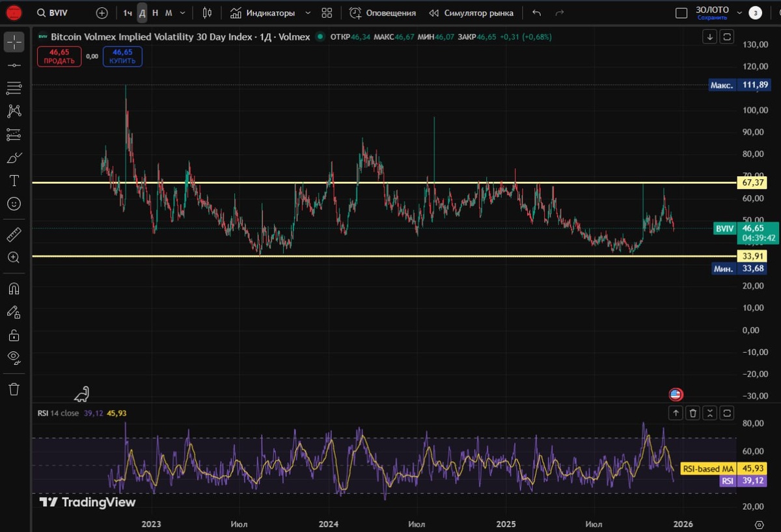Image resolution: width=781 pixels, height=532 pixels.
Task: Open the notifications badge with 3
Action: [755, 13]
